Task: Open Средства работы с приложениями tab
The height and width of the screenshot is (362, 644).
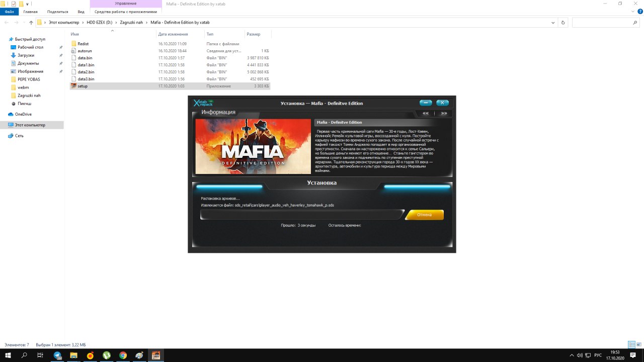Action: [126, 11]
